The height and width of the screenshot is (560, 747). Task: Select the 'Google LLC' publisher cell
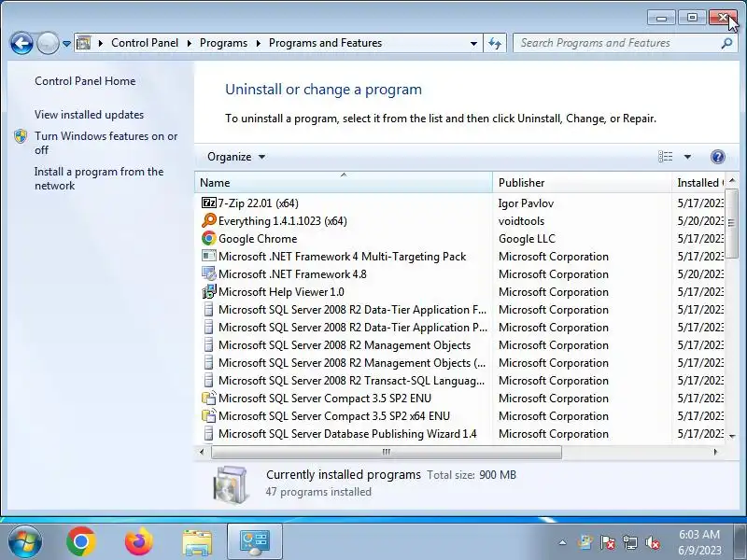pyautogui.click(x=527, y=239)
